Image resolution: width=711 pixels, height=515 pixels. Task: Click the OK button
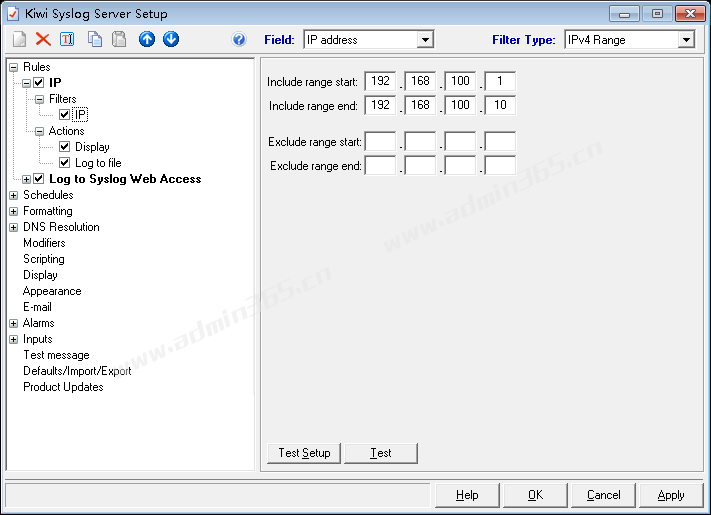(535, 495)
